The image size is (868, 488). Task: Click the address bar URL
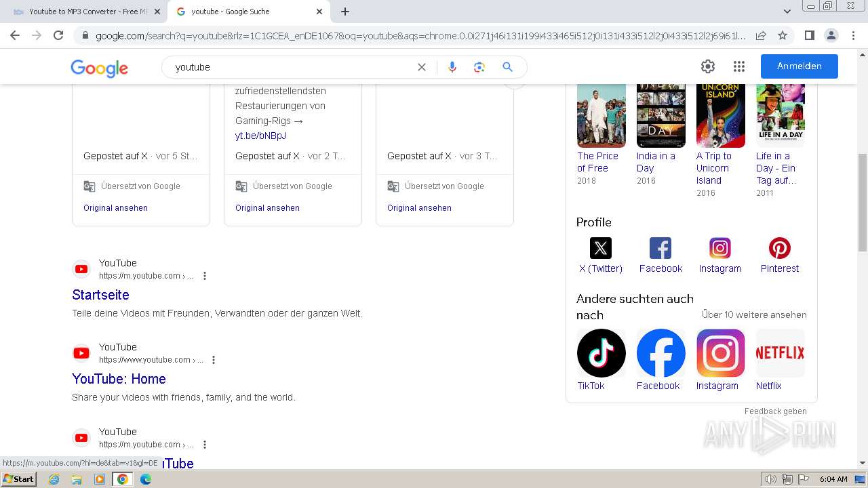[420, 35]
